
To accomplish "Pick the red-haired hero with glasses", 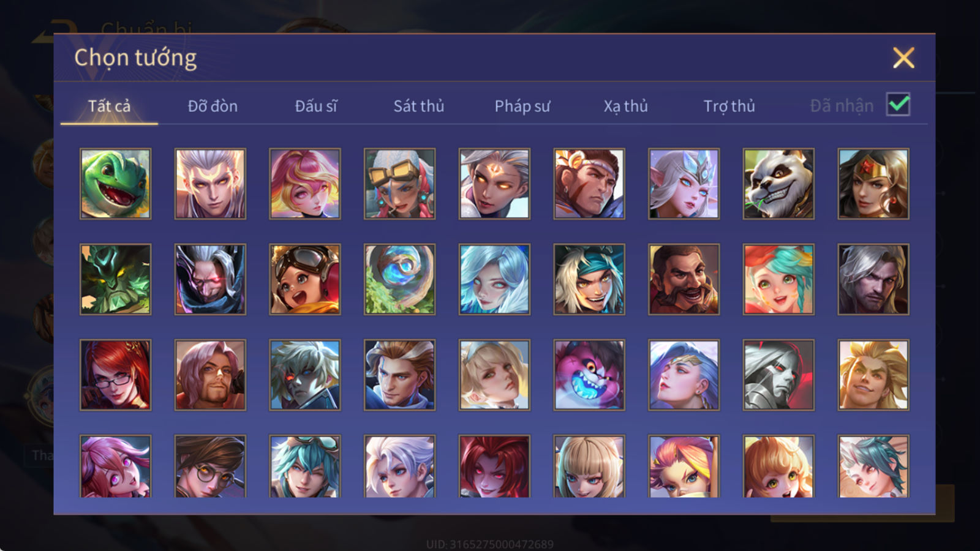I will 115,375.
